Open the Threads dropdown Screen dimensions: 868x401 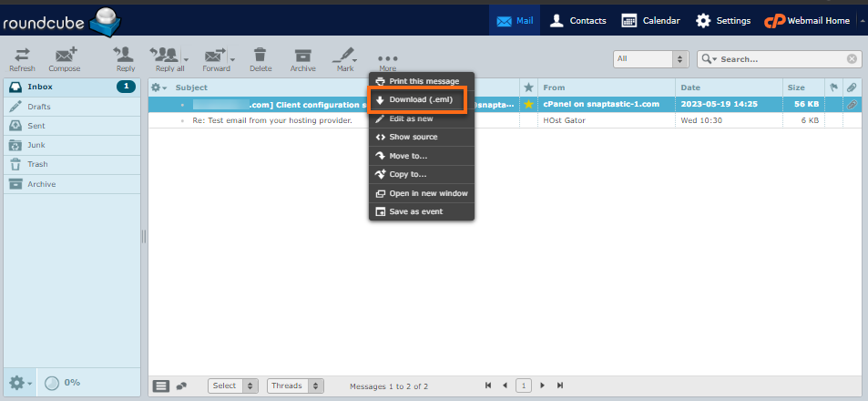(295, 386)
